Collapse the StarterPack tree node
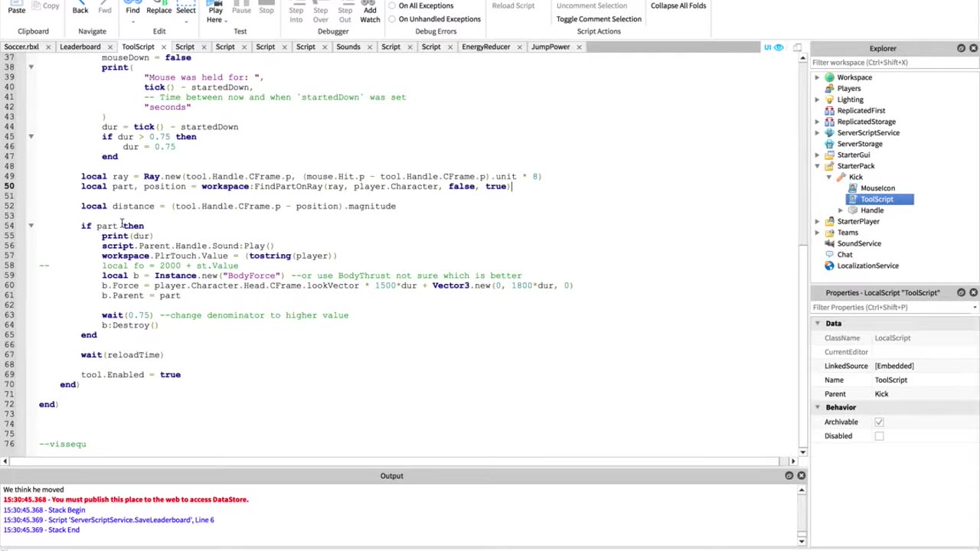The width and height of the screenshot is (980, 551). [817, 166]
